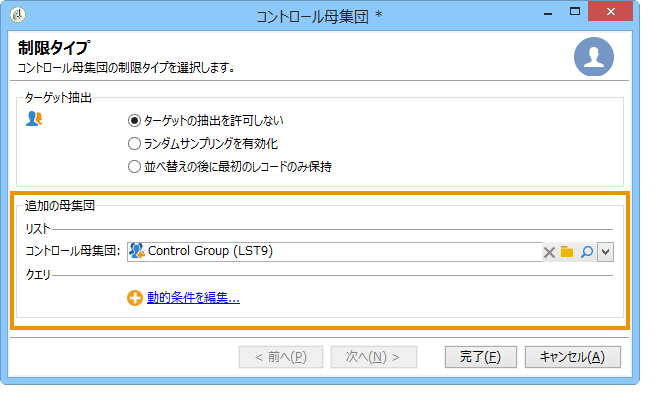Screen dimensions: 656x401
Task: Open the 動的条件を編集... link
Action: point(193,298)
